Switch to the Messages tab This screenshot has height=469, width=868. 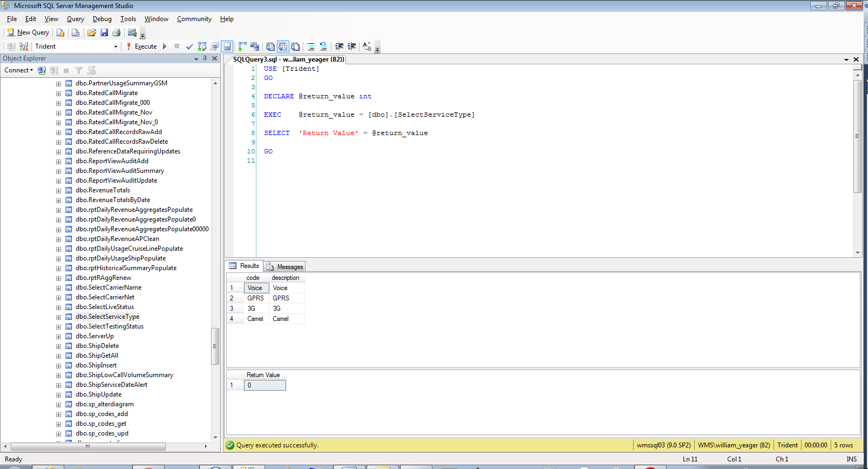[285, 266]
